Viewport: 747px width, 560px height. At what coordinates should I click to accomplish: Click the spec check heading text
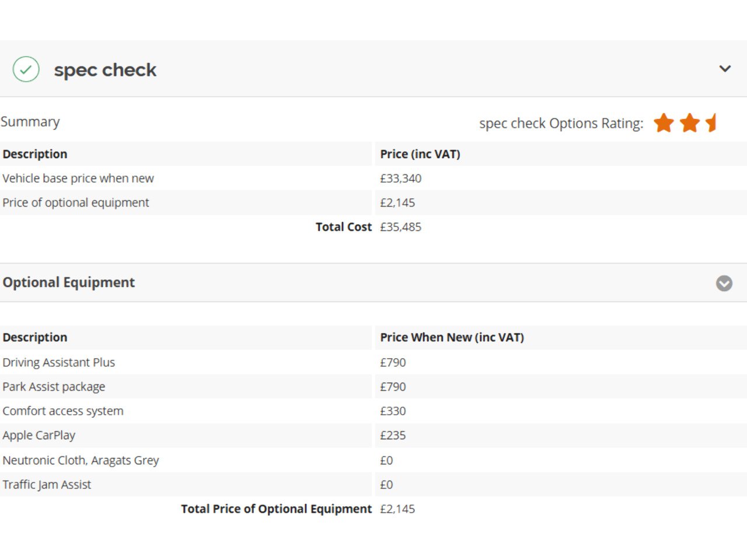[105, 70]
